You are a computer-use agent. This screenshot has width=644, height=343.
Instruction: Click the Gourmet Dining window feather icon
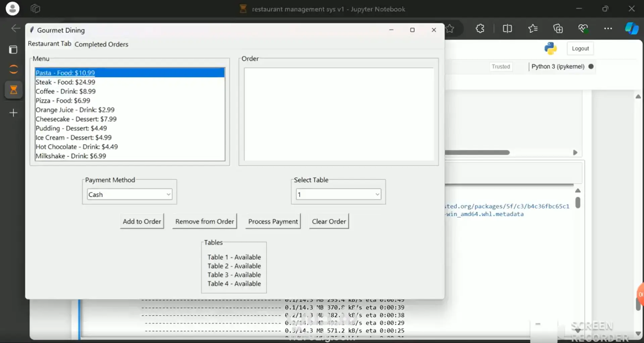32,30
